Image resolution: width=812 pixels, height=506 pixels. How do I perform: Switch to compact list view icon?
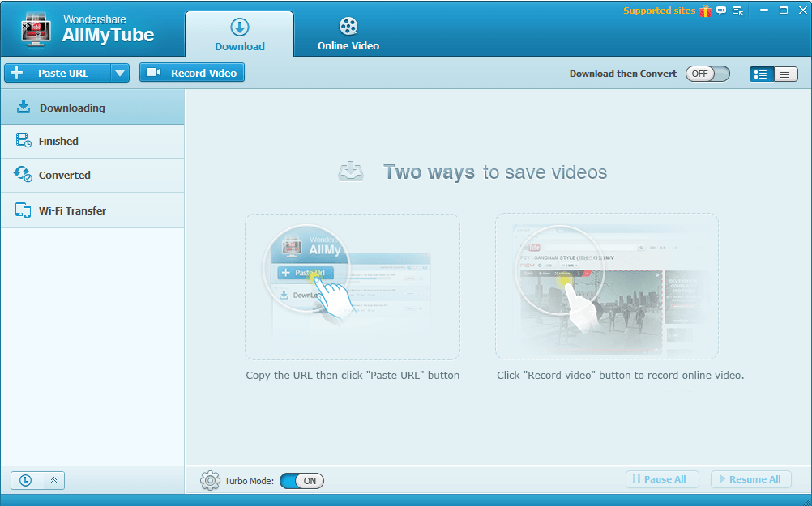coord(785,74)
